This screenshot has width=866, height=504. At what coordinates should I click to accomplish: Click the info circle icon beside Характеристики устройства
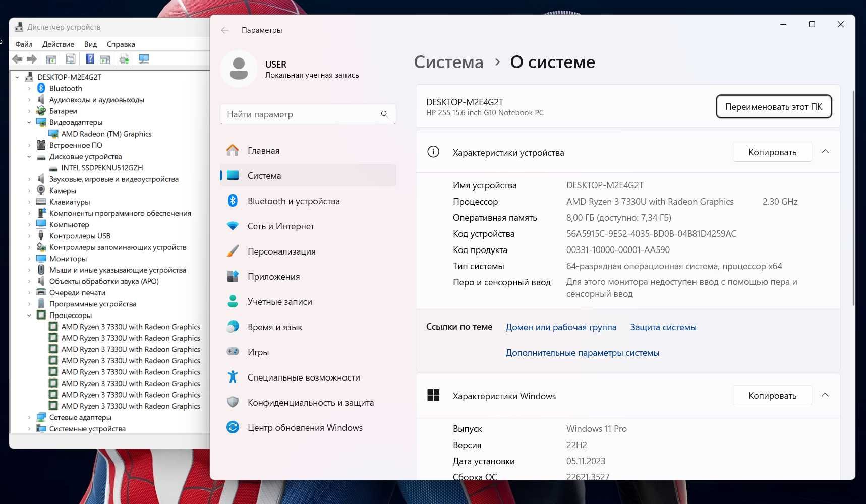(x=433, y=152)
